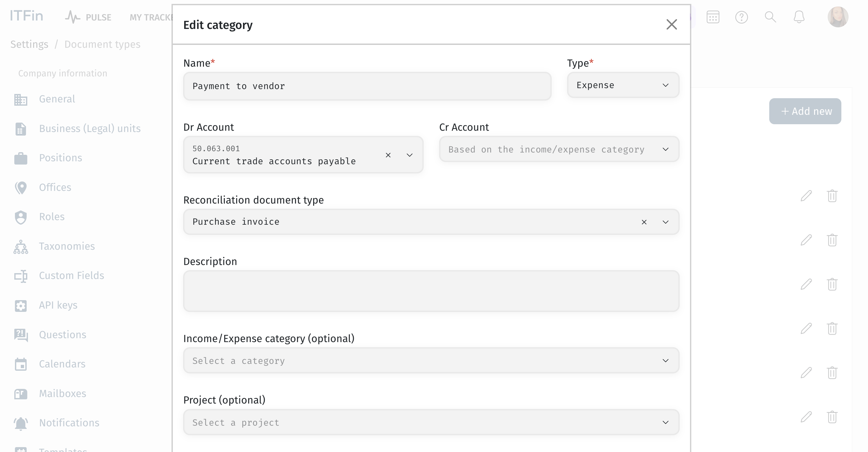Click into the Description text area
The image size is (868, 452).
(431, 291)
